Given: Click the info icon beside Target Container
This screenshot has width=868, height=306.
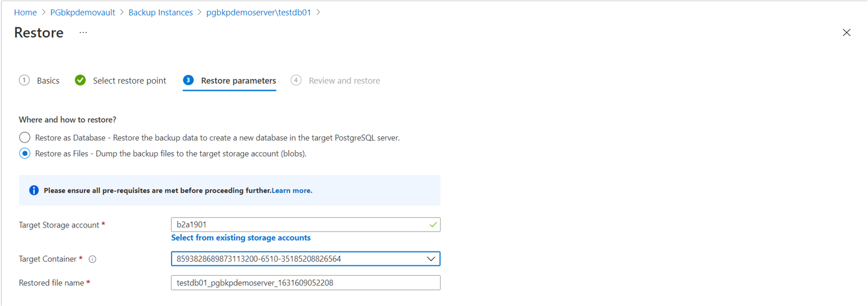Looking at the screenshot, I should coord(93,259).
